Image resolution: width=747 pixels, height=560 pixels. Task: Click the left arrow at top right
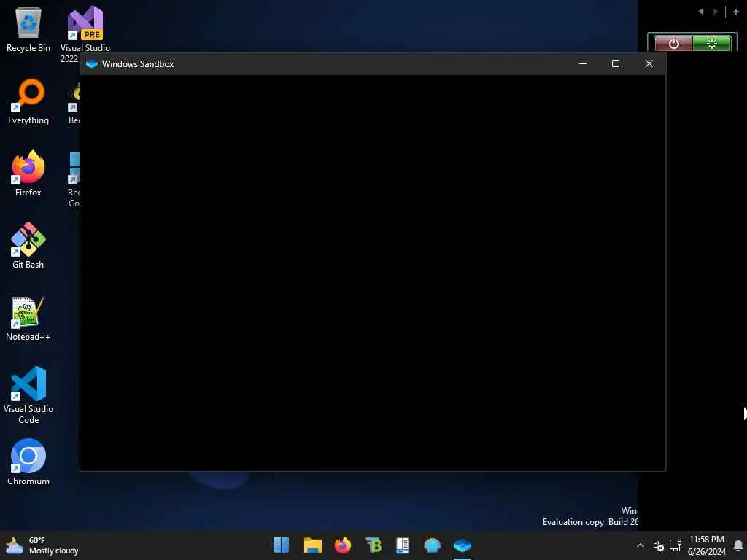701,12
